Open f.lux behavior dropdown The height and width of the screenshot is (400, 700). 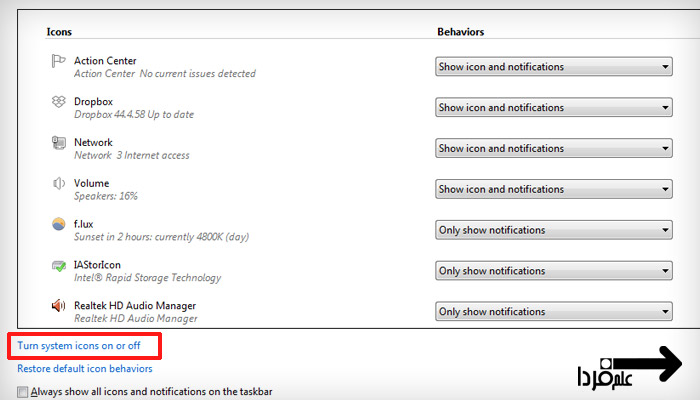[x=553, y=230]
